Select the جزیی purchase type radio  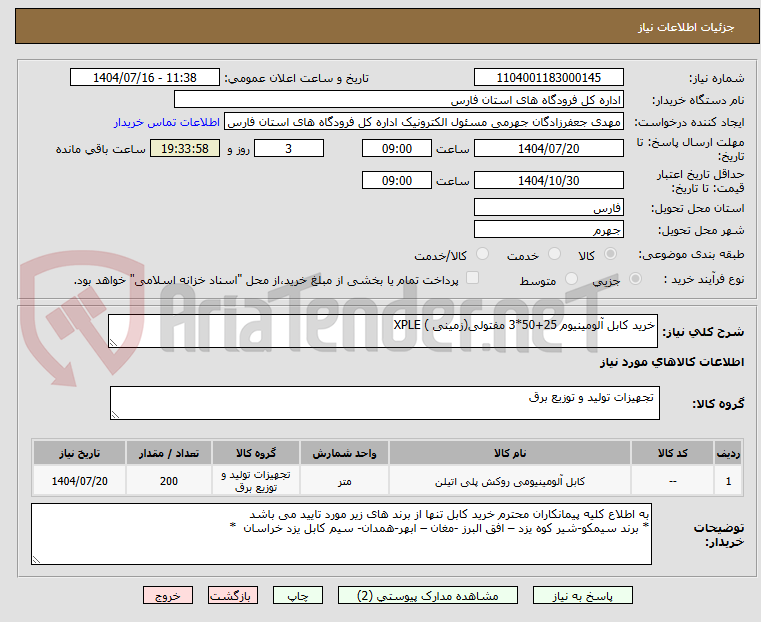coord(635,278)
